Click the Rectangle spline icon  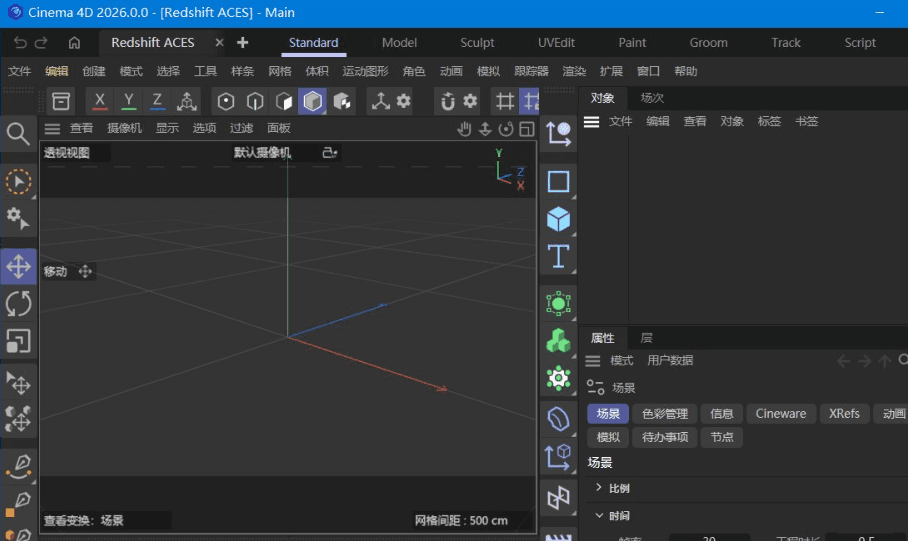tap(558, 181)
